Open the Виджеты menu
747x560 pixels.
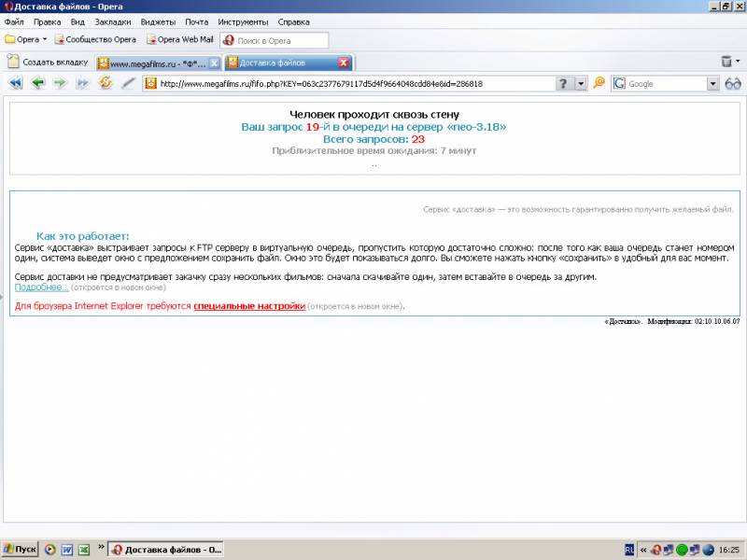[158, 21]
